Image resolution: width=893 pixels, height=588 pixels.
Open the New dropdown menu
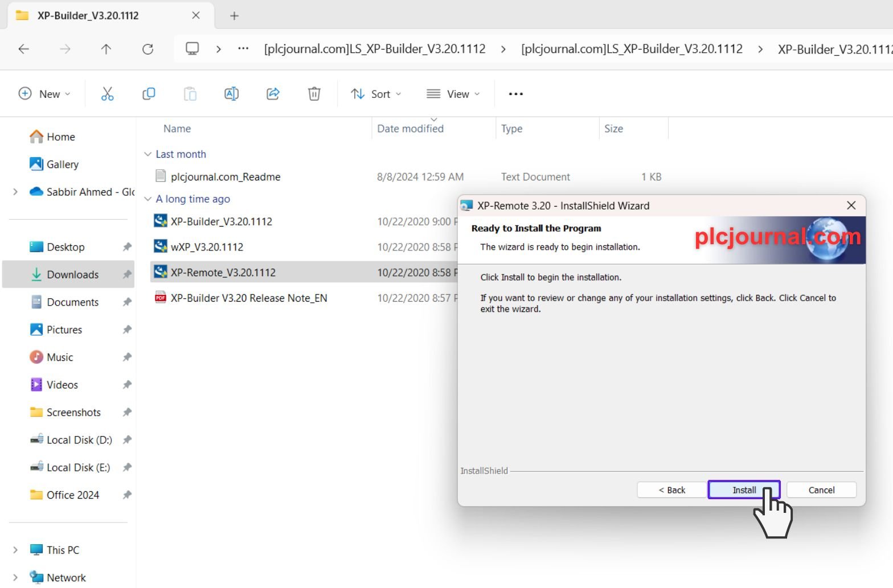[45, 94]
